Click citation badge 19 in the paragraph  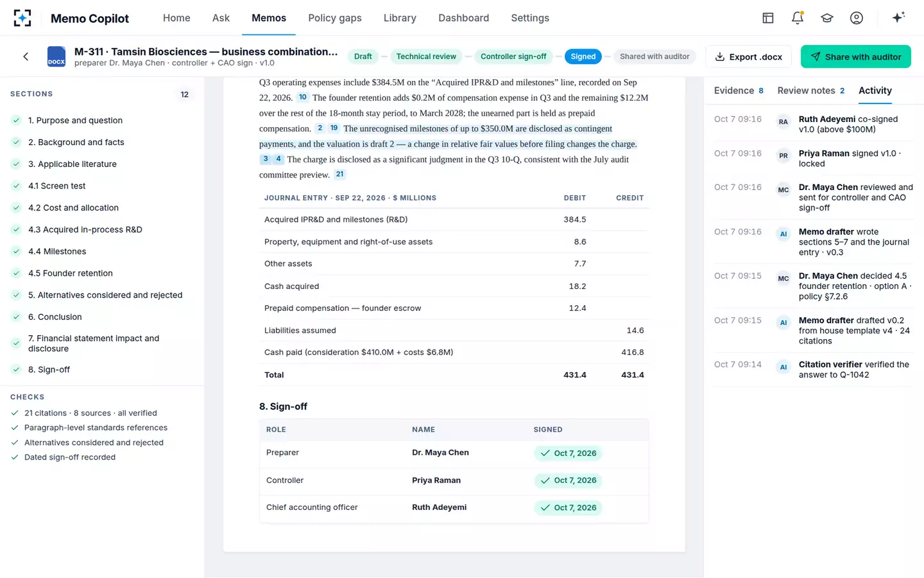pyautogui.click(x=334, y=128)
